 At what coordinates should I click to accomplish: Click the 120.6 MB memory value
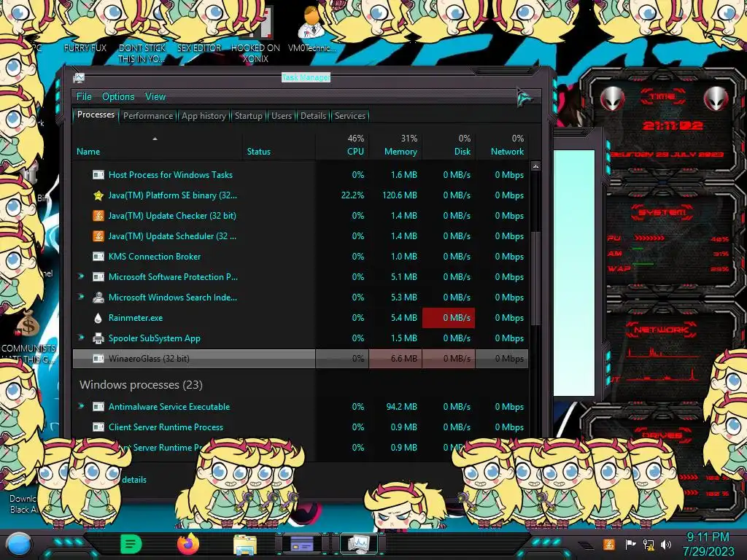pyautogui.click(x=399, y=195)
